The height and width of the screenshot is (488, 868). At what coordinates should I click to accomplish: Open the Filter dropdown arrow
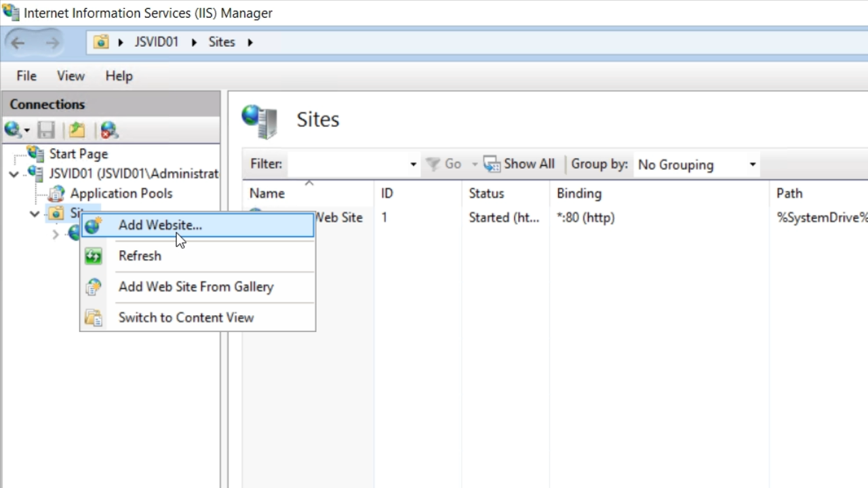pyautogui.click(x=412, y=165)
